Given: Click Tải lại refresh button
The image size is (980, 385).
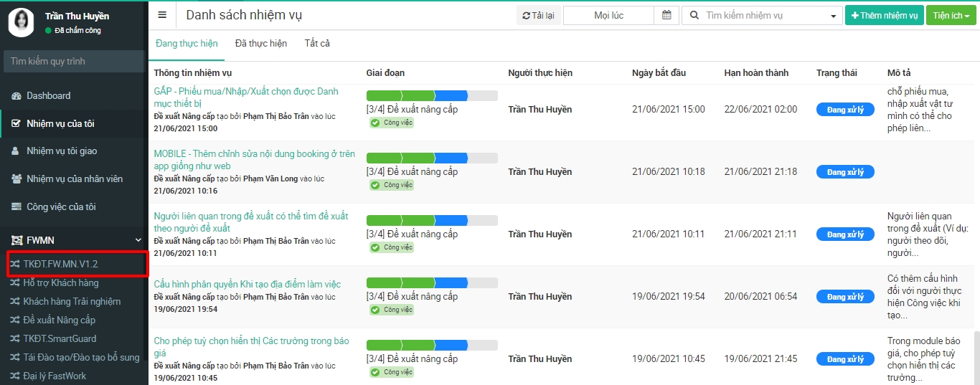Looking at the screenshot, I should coord(538,15).
